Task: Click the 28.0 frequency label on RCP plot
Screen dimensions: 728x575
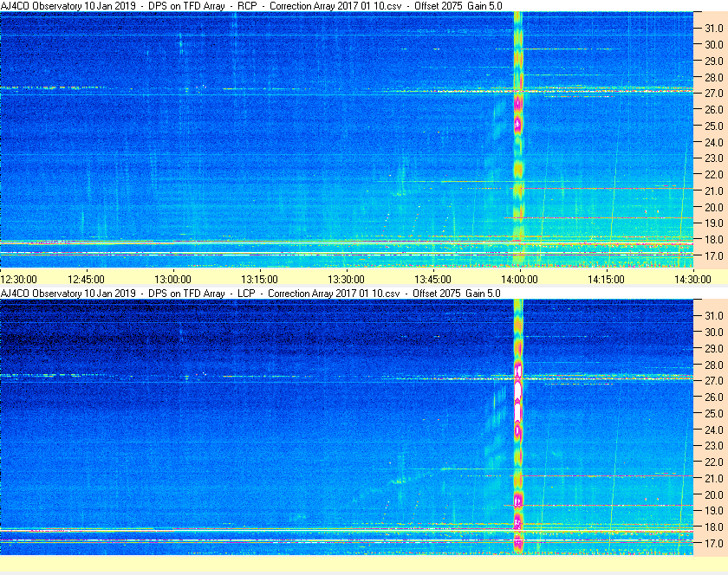Action: pyautogui.click(x=714, y=77)
